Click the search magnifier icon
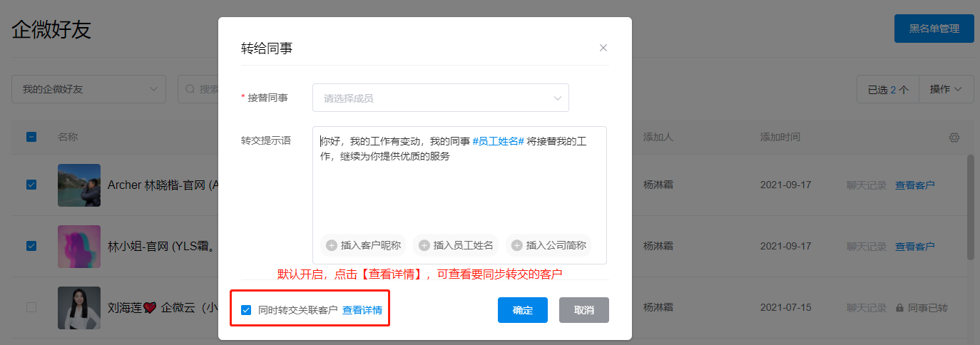980x345 pixels. [190, 89]
